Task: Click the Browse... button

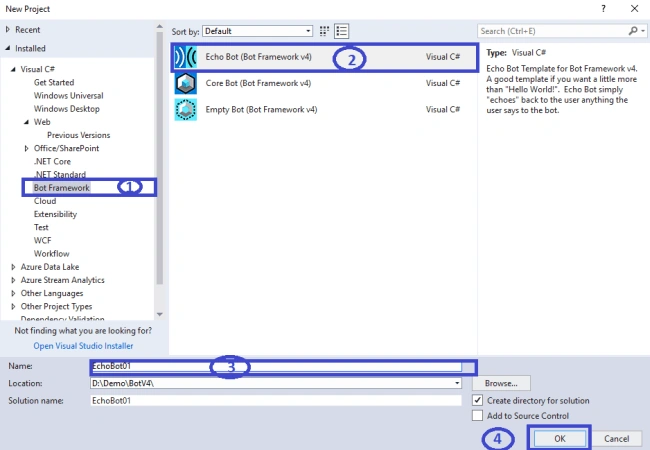Action: coord(501,383)
